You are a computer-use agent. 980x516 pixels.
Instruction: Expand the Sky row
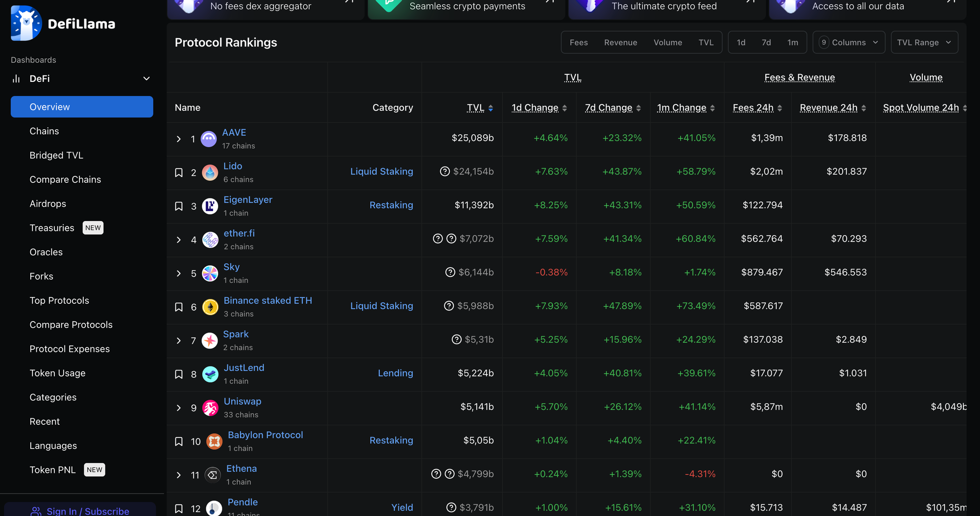(179, 273)
